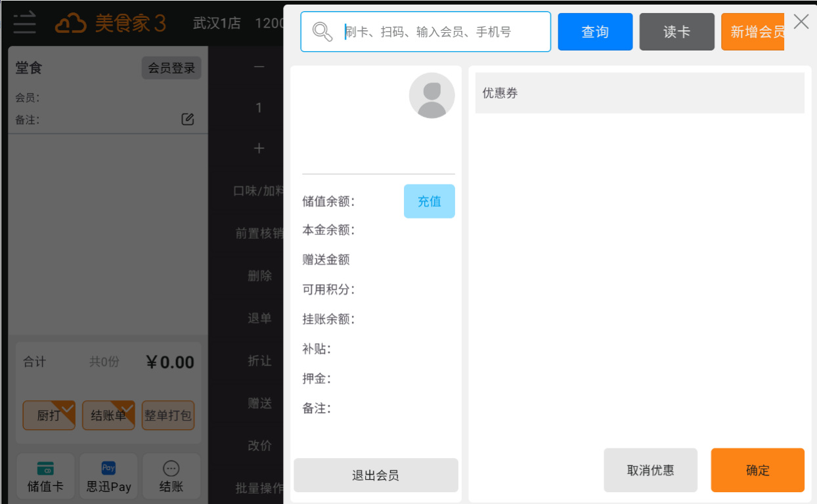Click 新增会员 to add member
Screen dimensions: 817x504
753,31
